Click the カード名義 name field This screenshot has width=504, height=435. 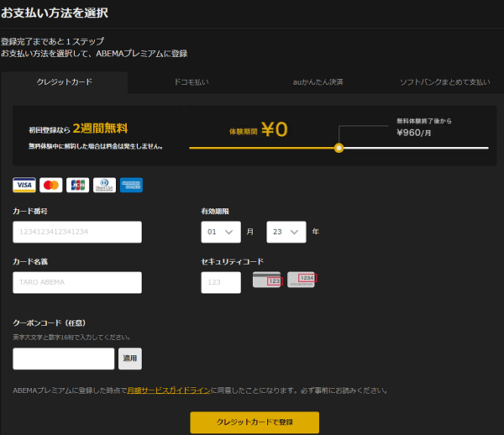[77, 282]
